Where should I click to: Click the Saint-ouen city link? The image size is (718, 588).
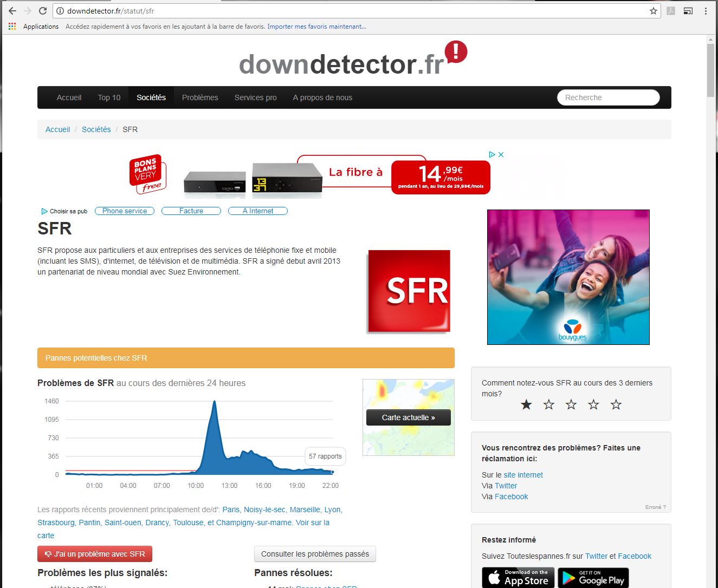point(123,522)
